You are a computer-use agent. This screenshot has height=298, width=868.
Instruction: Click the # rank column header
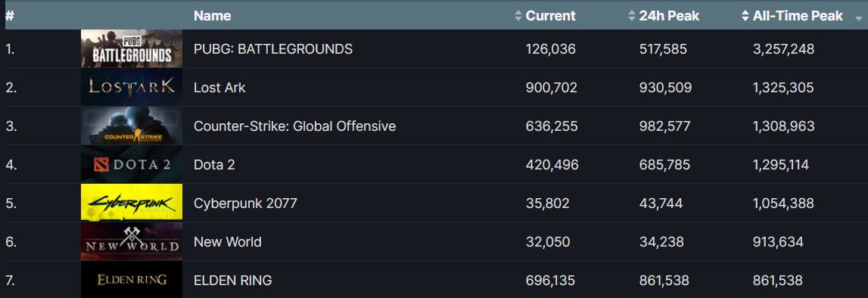click(x=9, y=16)
